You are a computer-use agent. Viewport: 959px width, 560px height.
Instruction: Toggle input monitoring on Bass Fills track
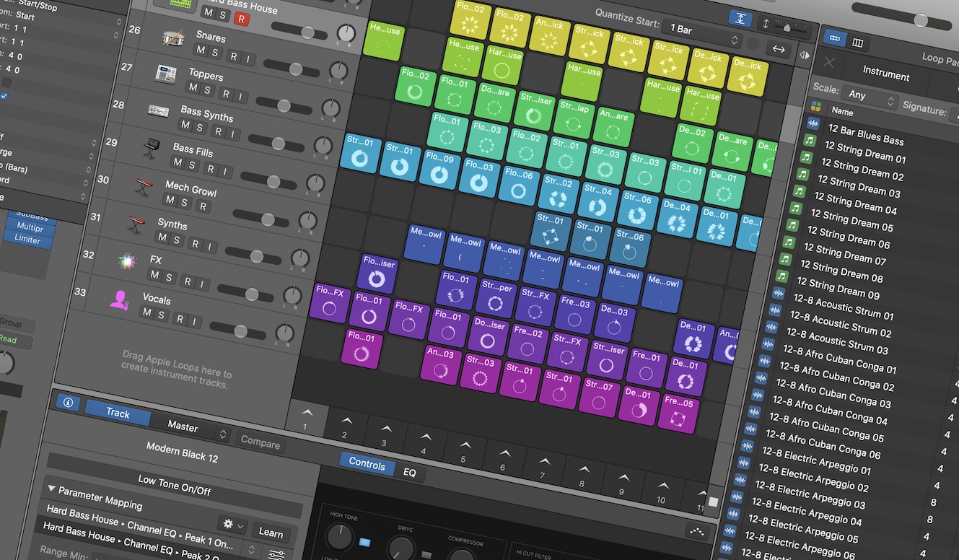tap(226, 172)
